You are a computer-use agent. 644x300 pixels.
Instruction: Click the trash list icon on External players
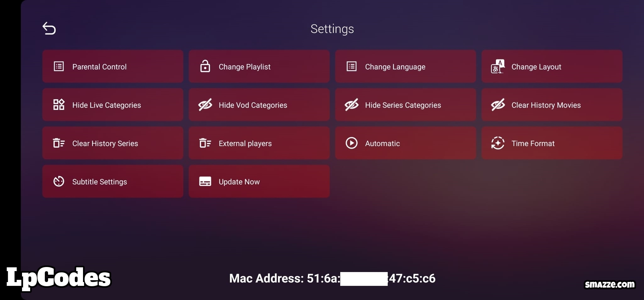point(205,143)
